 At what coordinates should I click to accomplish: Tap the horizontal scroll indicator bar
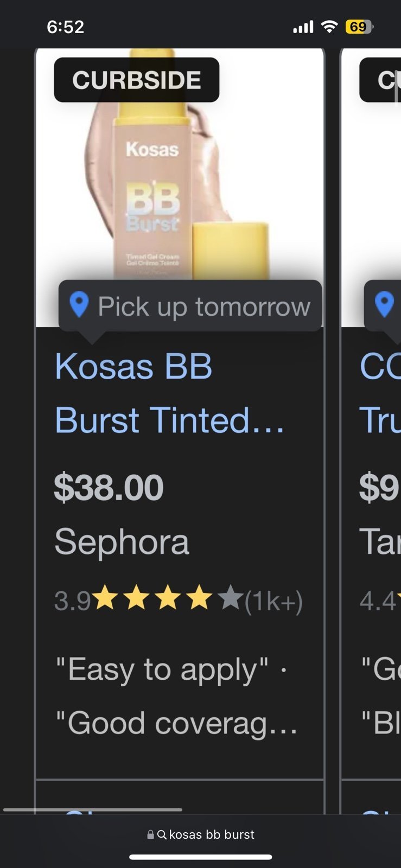pos(93,810)
